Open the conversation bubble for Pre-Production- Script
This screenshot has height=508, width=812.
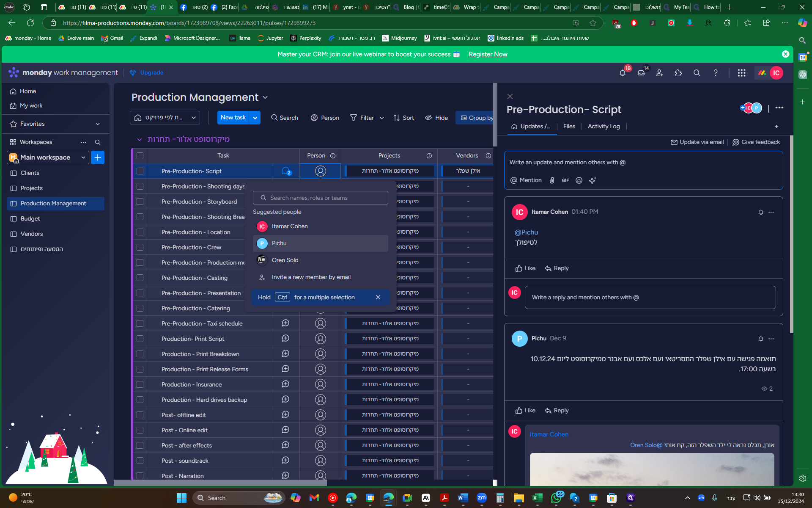coord(286,171)
